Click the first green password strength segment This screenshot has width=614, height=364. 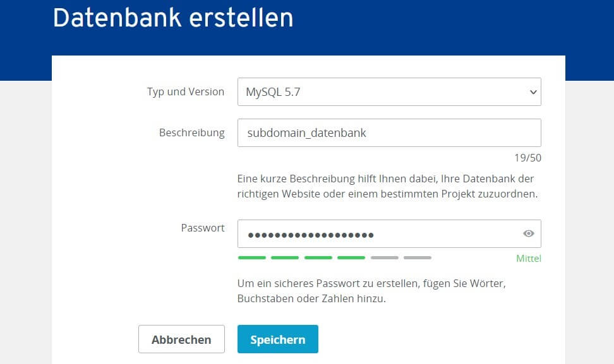tap(252, 257)
